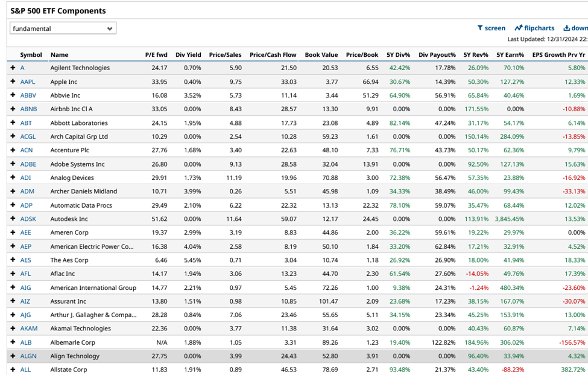Image resolution: width=588 pixels, height=375 pixels.
Task: Download the components data
Action: pyautogui.click(x=575, y=27)
